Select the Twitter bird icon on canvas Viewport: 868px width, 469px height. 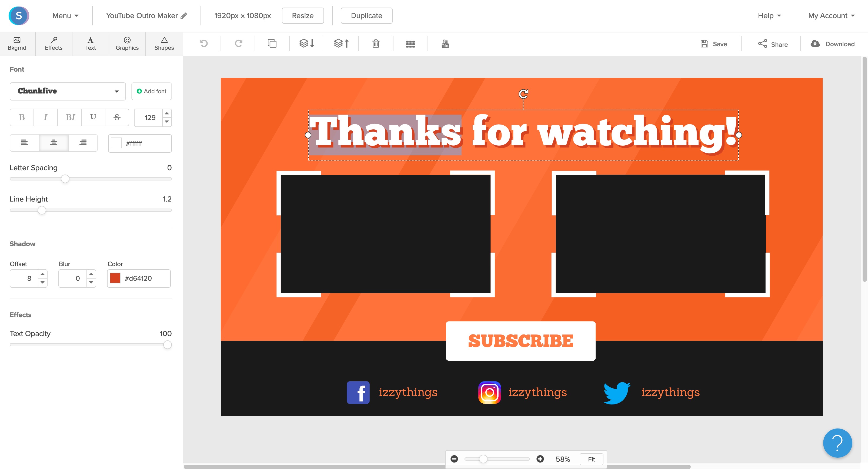[617, 393]
